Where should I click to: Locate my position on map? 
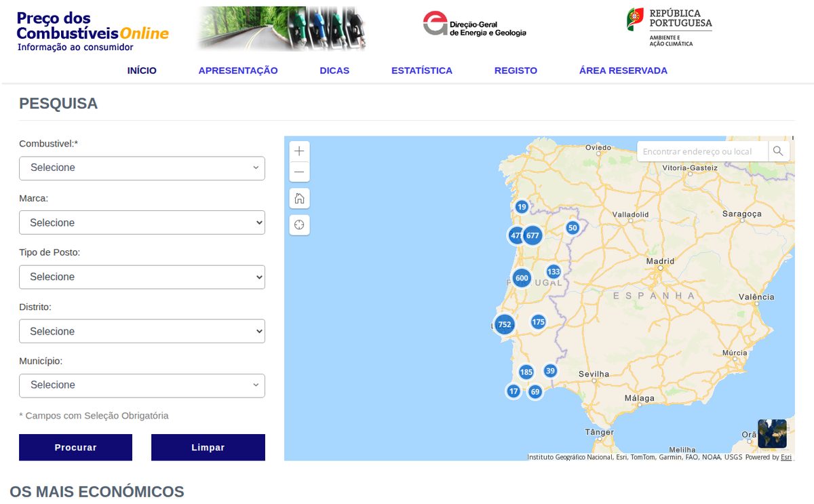click(x=299, y=225)
